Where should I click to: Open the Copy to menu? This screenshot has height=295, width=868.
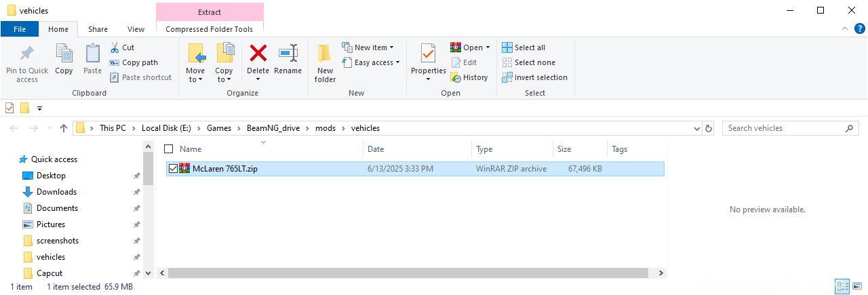[x=224, y=63]
